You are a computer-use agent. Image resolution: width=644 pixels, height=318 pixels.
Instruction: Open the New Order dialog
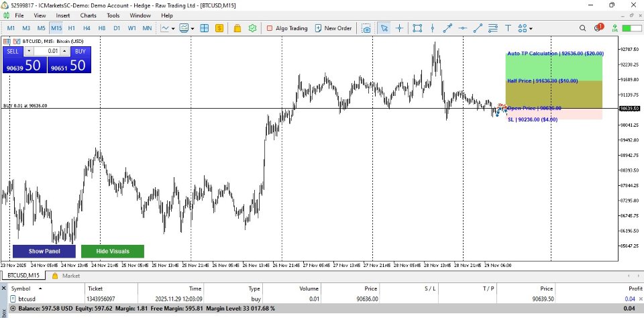coord(333,28)
